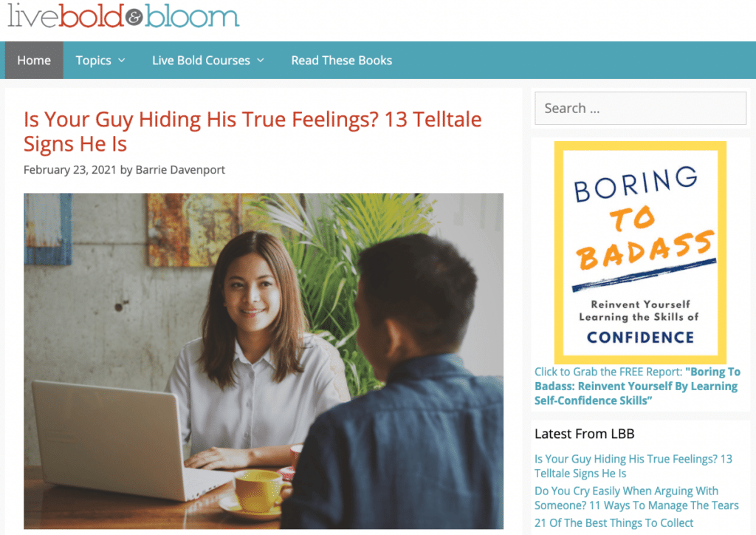
Task: Click the CONFIDENCE text on book cover
Action: 640,337
